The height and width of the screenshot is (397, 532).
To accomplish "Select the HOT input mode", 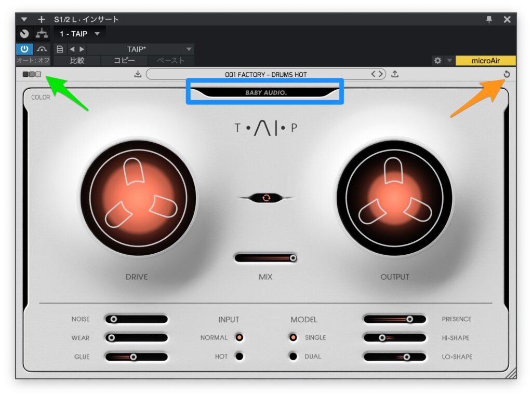I will pos(239,357).
